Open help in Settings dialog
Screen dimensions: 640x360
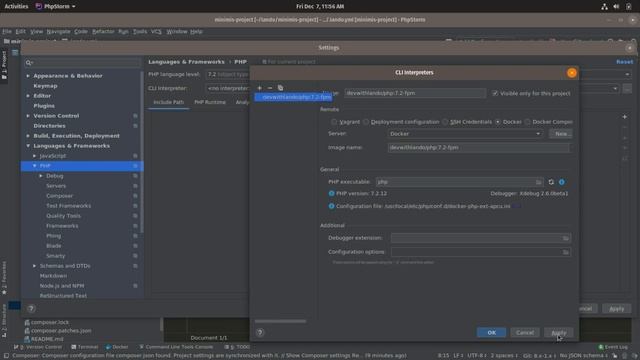coord(31,309)
